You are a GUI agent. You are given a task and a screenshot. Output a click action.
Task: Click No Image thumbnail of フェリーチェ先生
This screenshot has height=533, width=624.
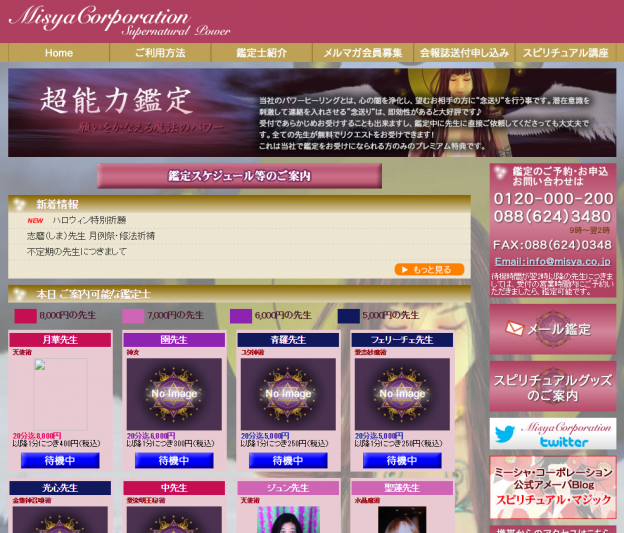pos(402,394)
